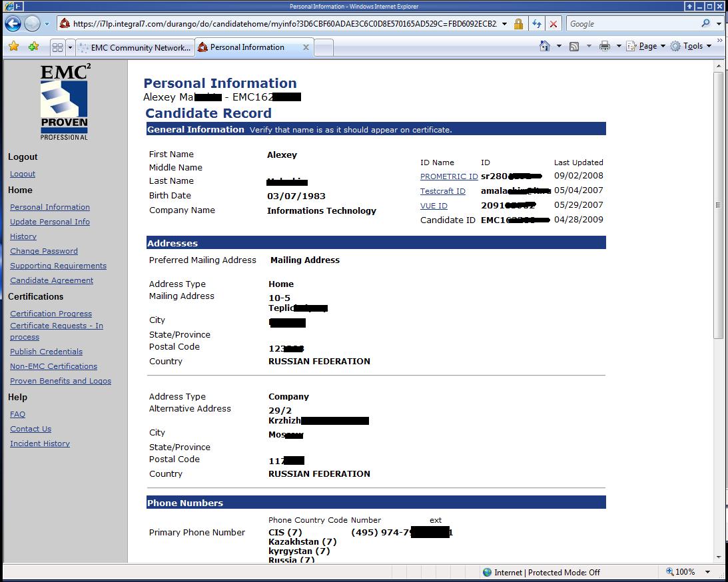Screen dimensions: 728x582
Task: Open a new blank tab
Action: (324, 48)
